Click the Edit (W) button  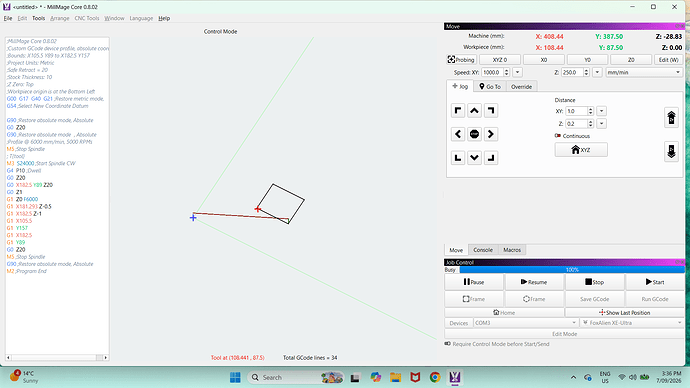(668, 59)
